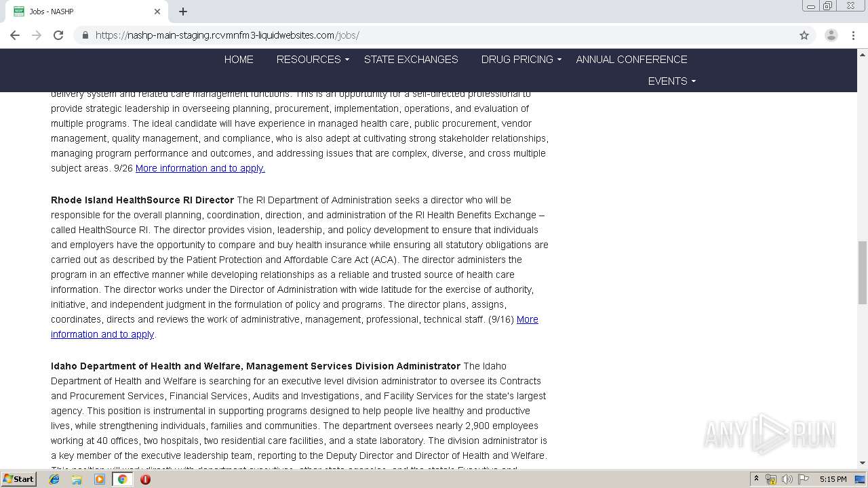The width and height of the screenshot is (868, 488).
Task: Bookmark this page with the star icon
Action: (x=804, y=35)
